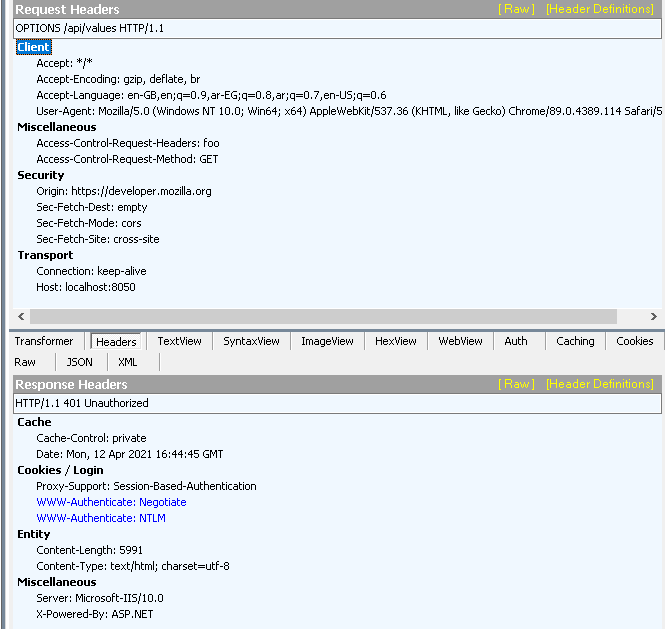The width and height of the screenshot is (665, 629).
Task: Select the Transport group header
Action: 45,255
